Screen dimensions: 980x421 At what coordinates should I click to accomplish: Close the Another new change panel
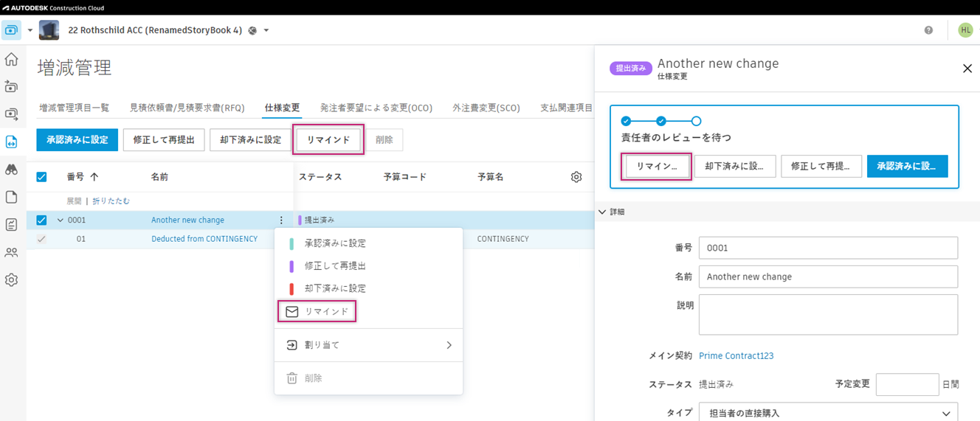point(967,69)
